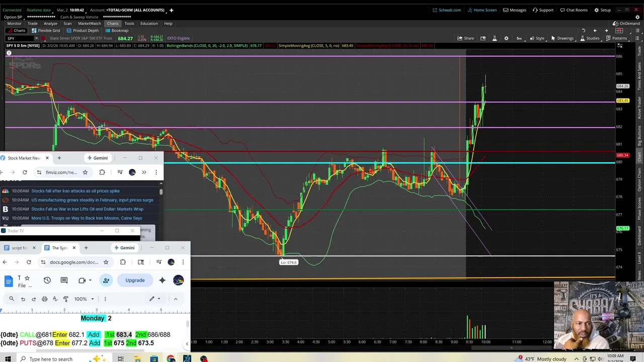Open the account selector dropdown
644x362 pixels.
coord(135,10)
